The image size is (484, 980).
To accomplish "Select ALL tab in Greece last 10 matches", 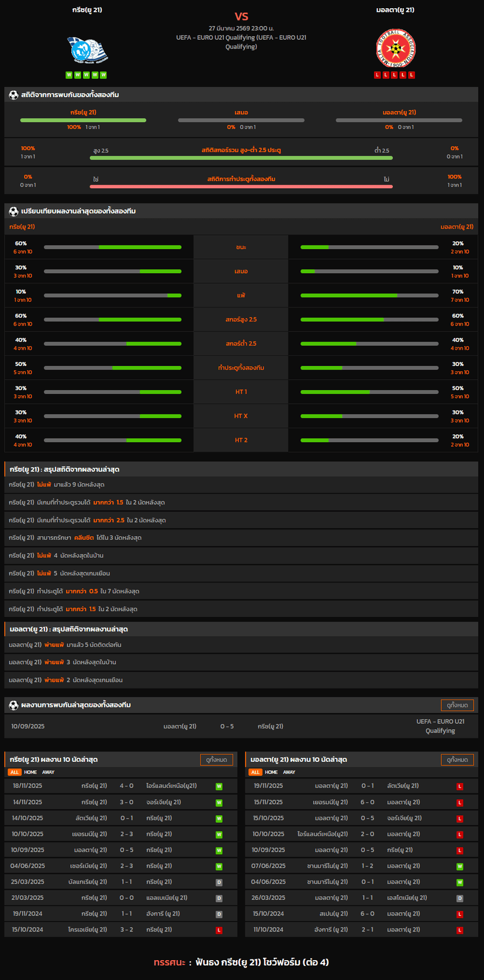I will (15, 772).
